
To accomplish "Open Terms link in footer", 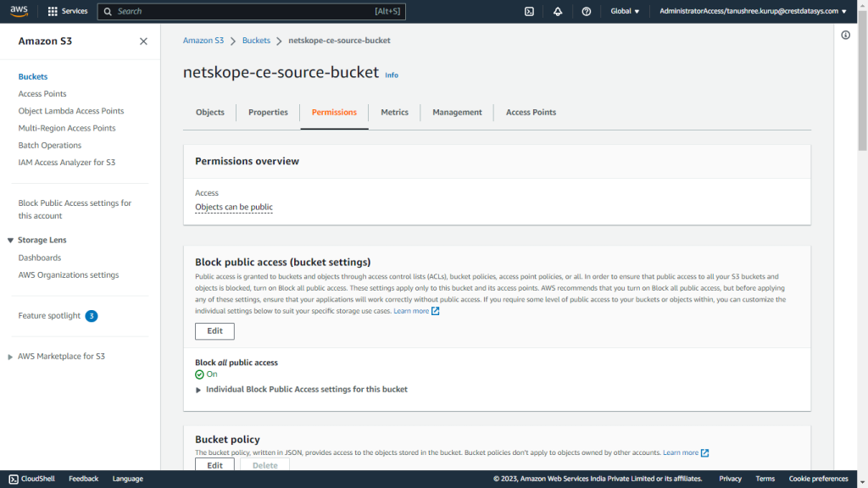I will (x=765, y=480).
